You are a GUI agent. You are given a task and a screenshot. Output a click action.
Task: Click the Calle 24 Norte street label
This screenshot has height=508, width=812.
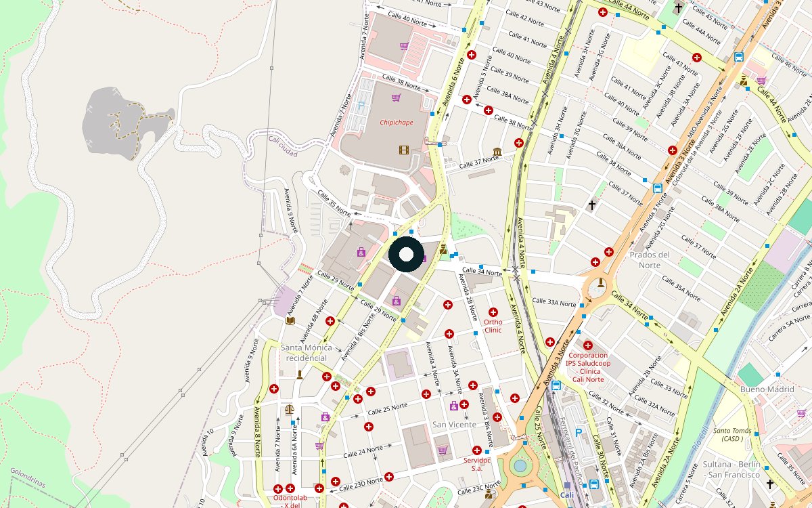pos(364,451)
